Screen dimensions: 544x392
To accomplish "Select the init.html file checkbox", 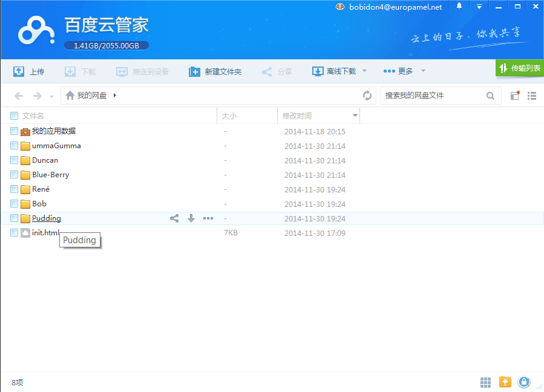I will (x=14, y=233).
